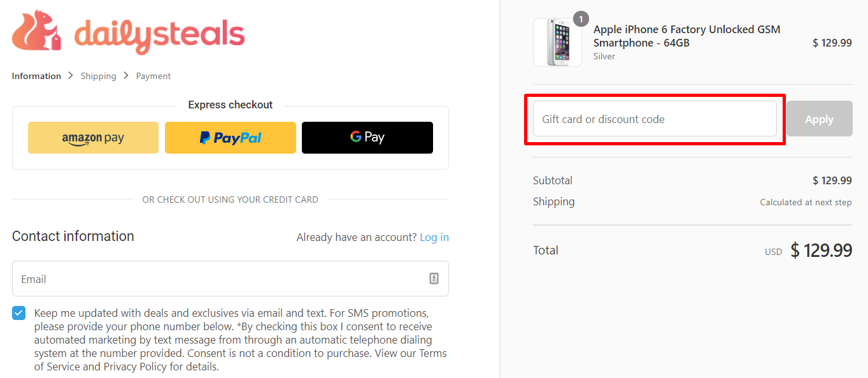Select Google Pay express checkout
The width and height of the screenshot is (868, 378).
pyautogui.click(x=367, y=137)
